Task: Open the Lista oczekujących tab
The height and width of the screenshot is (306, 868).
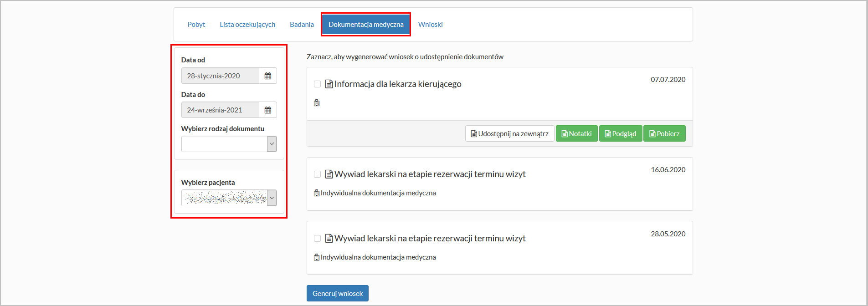Action: coord(247,25)
